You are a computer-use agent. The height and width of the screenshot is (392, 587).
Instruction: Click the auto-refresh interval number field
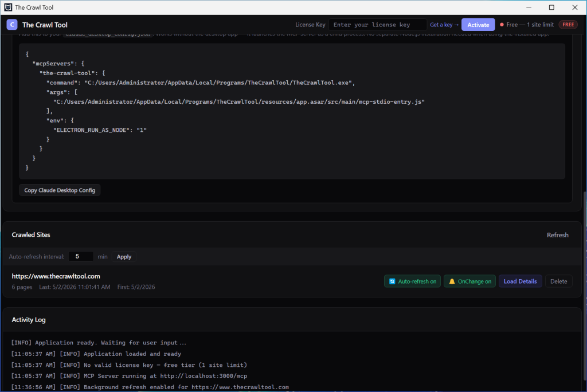pos(81,257)
